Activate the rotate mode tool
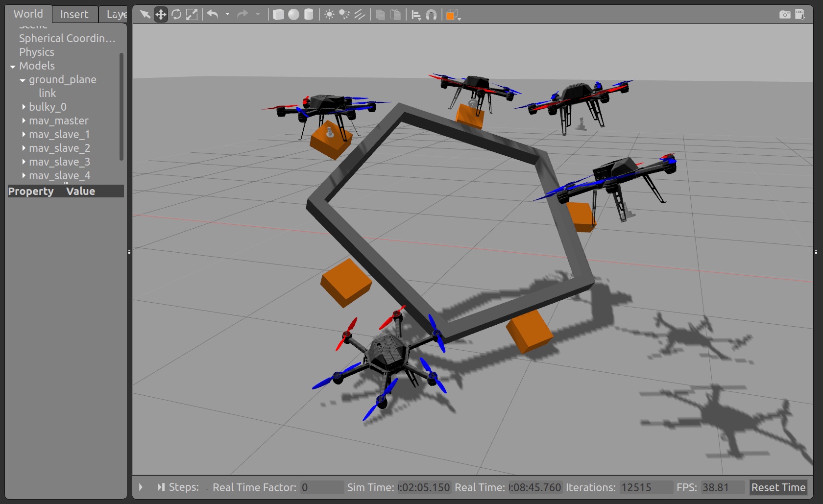Viewport: 823px width, 504px height. pos(176,15)
